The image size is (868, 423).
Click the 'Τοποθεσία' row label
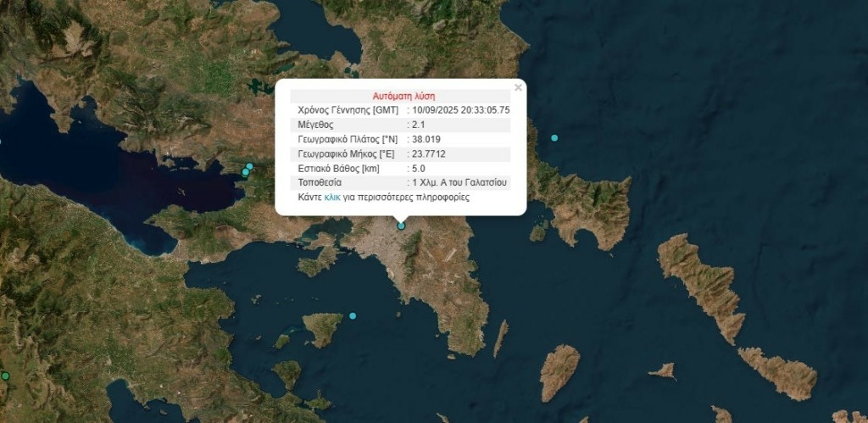pyautogui.click(x=320, y=182)
